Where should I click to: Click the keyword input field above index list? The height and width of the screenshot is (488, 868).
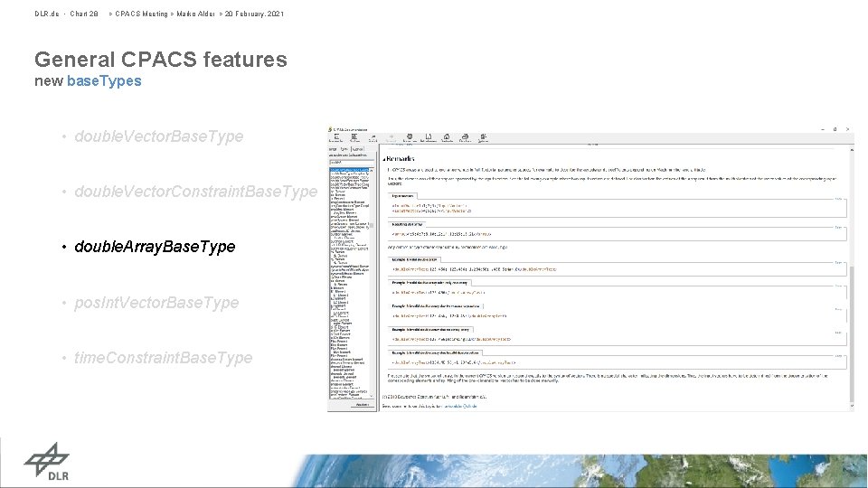tap(352, 163)
